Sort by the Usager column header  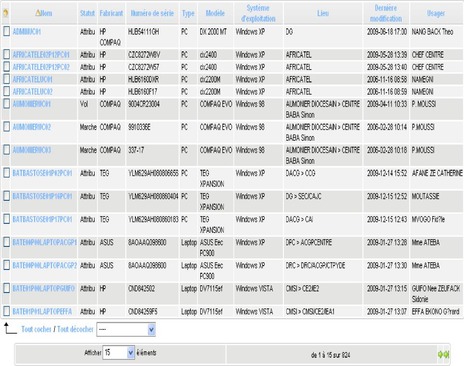click(x=436, y=13)
